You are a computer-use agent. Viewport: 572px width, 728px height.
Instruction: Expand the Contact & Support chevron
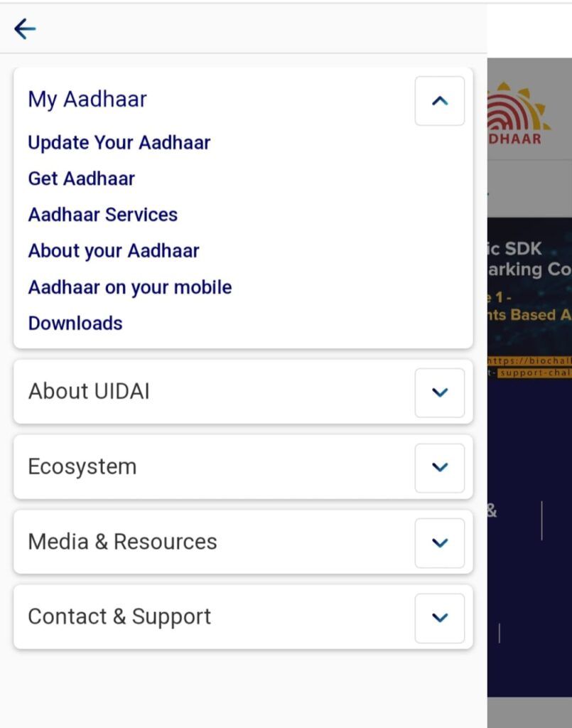coord(439,618)
